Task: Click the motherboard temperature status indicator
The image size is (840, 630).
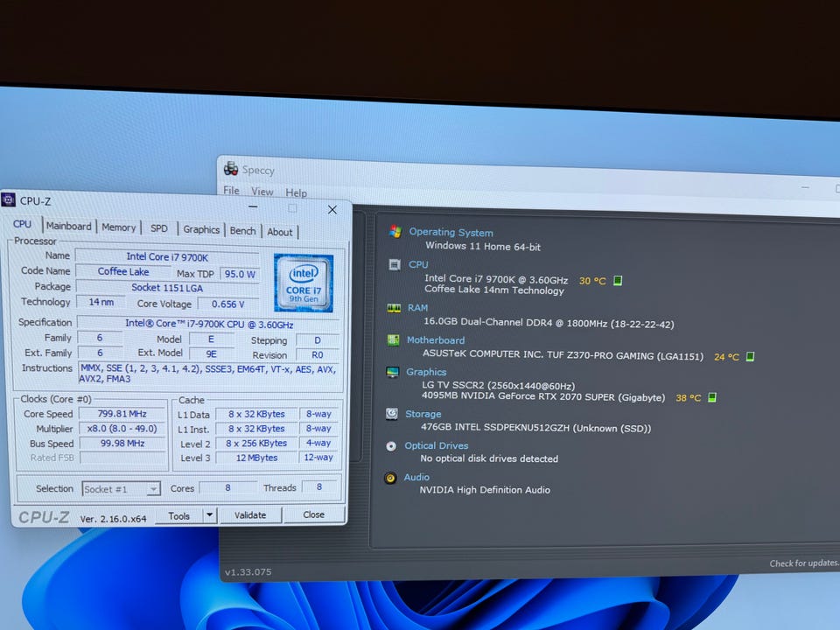Action: pyautogui.click(x=750, y=356)
